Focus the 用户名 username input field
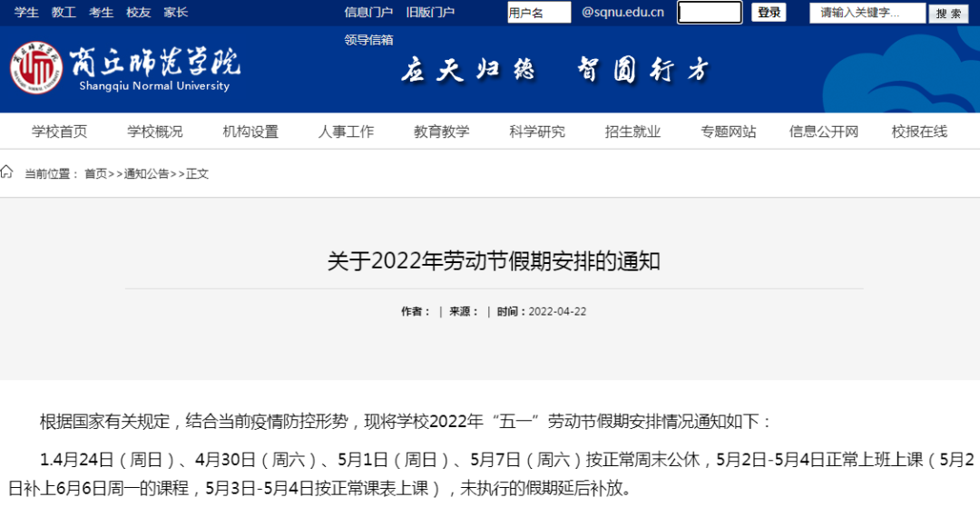This screenshot has width=980, height=507. click(x=538, y=13)
